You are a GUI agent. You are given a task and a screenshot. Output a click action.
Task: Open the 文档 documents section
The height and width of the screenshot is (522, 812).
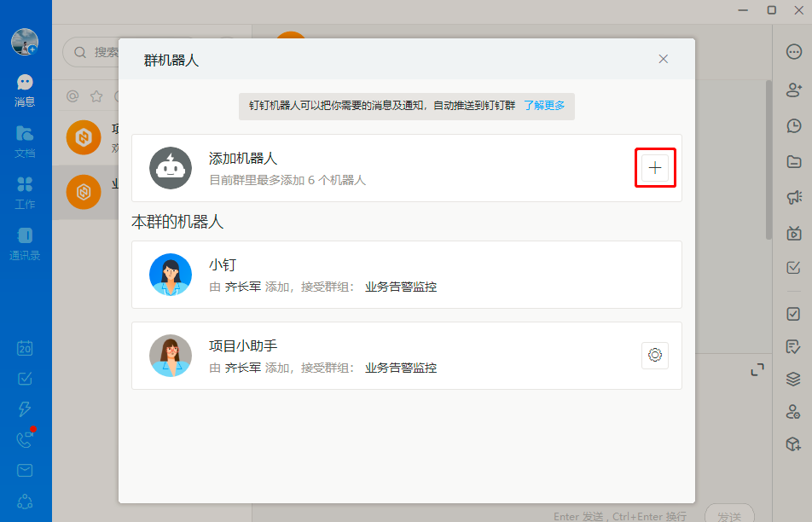tap(25, 142)
